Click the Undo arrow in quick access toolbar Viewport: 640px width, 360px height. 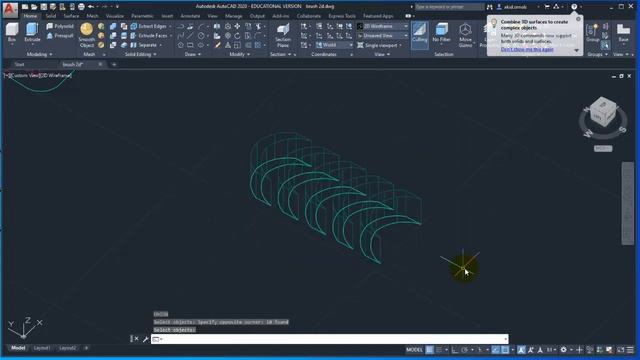pyautogui.click(x=91, y=7)
